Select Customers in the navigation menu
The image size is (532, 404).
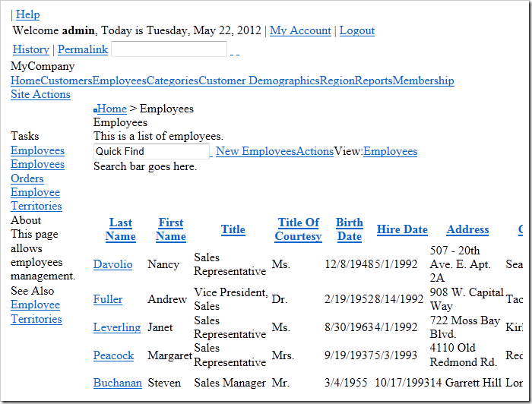(x=66, y=80)
